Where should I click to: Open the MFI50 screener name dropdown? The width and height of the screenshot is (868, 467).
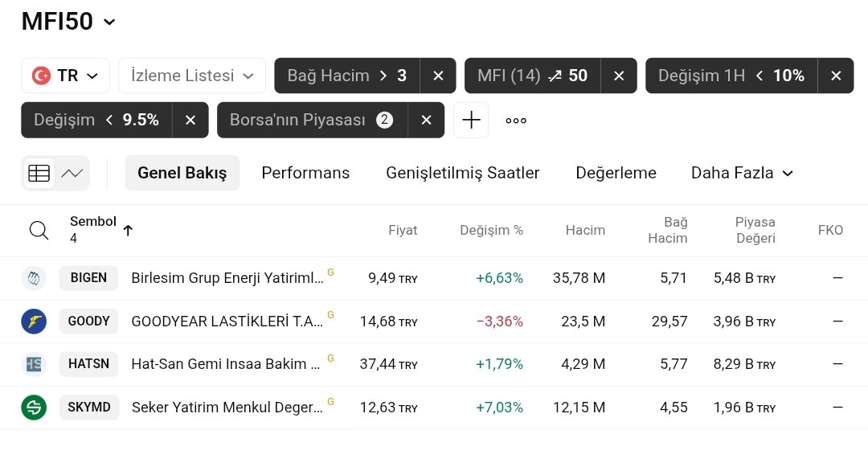110,22
